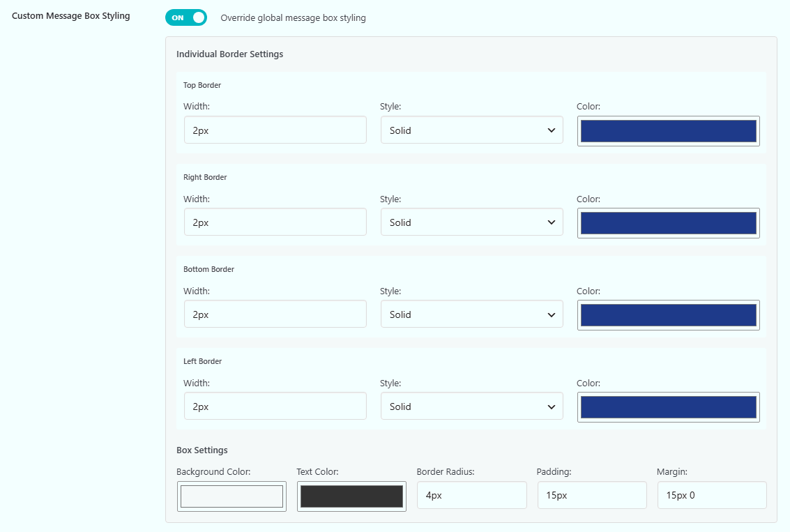Open the Top Border style dropdown

pos(471,130)
